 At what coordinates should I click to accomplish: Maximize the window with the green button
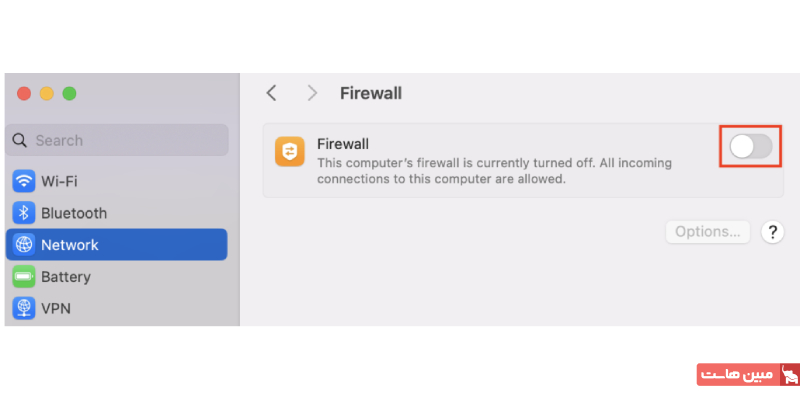coord(69,93)
